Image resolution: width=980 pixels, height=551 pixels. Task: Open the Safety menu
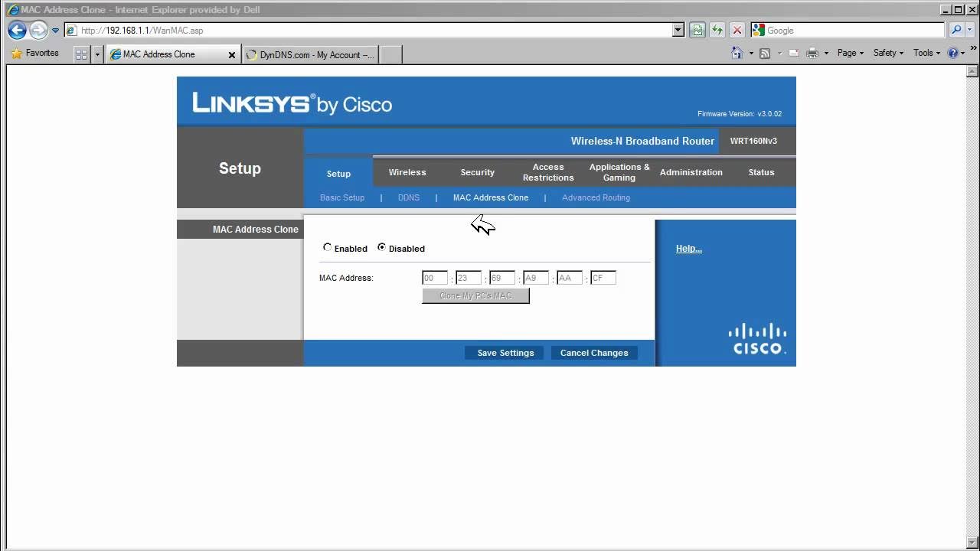point(888,53)
